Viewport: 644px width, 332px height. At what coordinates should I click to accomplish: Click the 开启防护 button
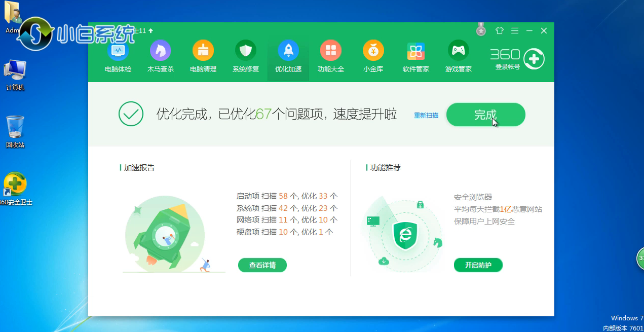(478, 265)
